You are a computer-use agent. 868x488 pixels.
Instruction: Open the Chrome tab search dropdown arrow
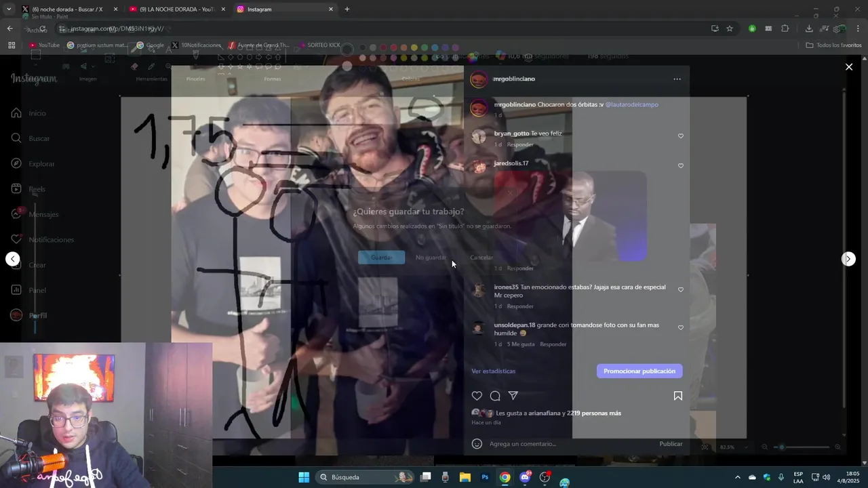pos(9,9)
